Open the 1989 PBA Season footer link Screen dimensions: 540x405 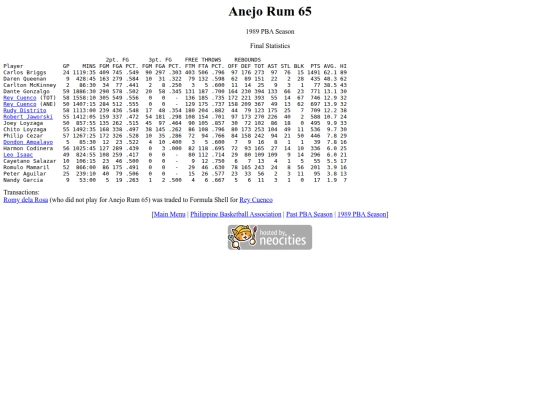coord(362,214)
